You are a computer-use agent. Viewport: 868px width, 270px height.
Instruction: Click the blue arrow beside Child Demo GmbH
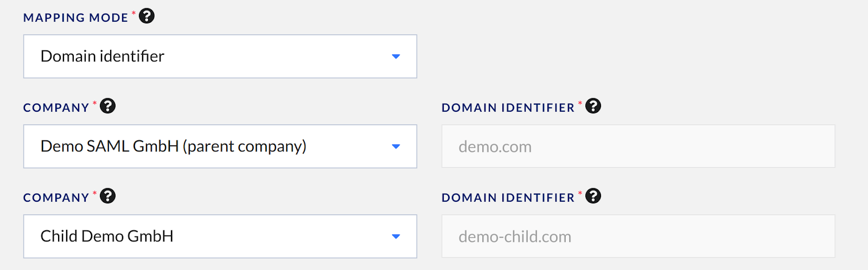[396, 236]
